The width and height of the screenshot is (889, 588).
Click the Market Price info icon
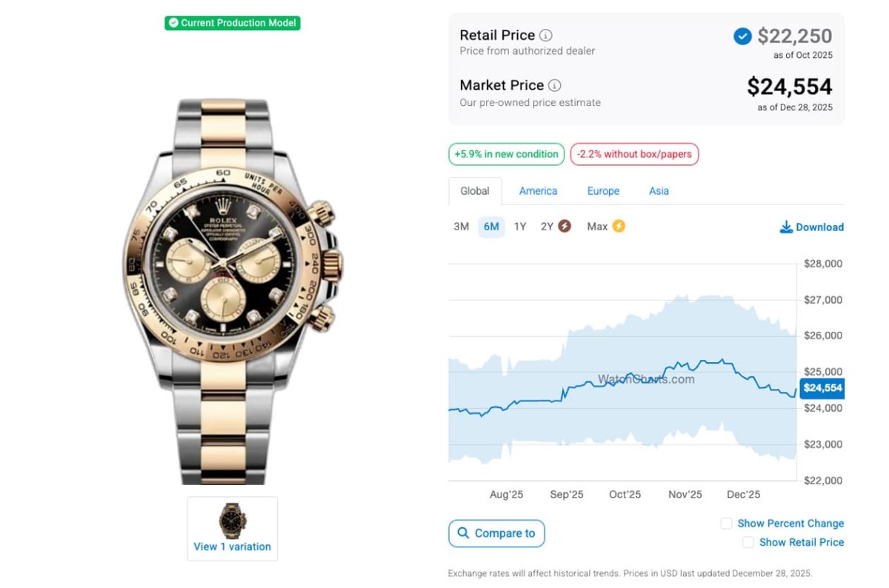tap(554, 85)
